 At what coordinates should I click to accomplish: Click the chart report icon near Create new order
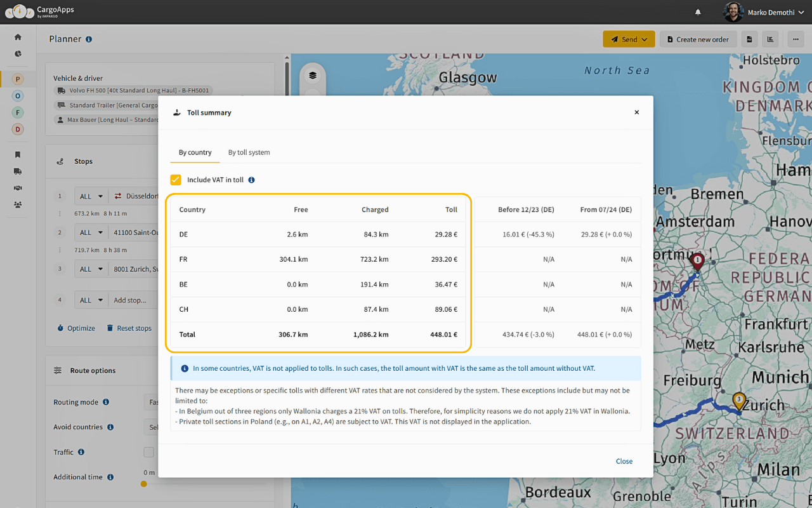[771, 39]
